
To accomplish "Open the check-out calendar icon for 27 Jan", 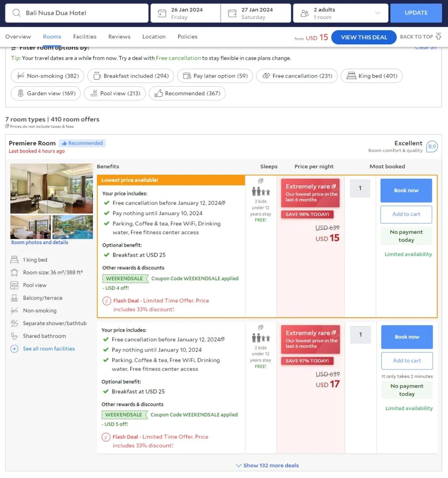I will 232,13.
